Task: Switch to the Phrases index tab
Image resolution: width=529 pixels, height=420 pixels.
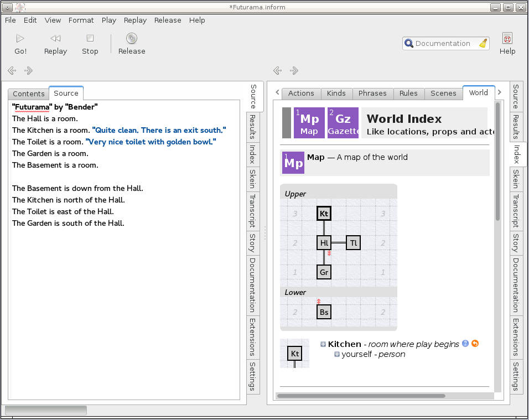Action: click(372, 93)
